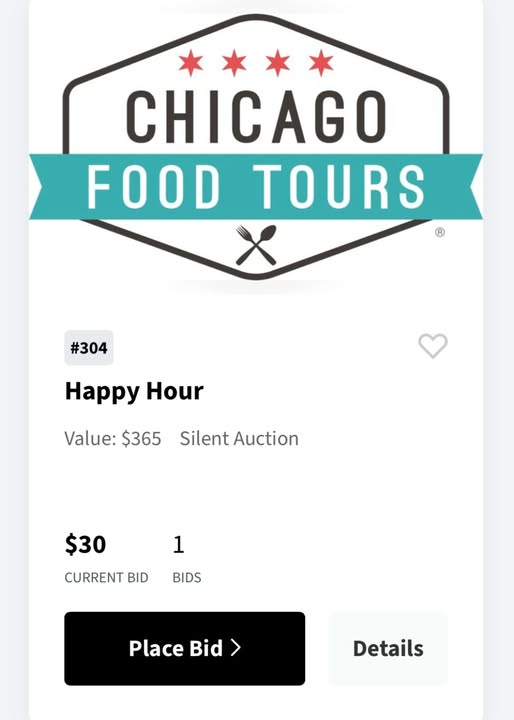Click the BIDS caption label
The width and height of the screenshot is (514, 720).
pyautogui.click(x=187, y=577)
